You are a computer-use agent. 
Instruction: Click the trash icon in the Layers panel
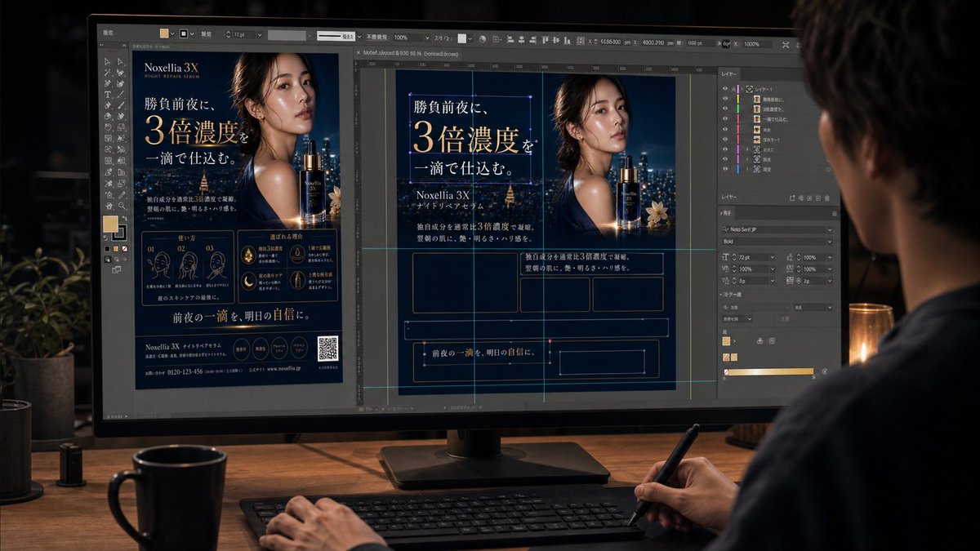pos(827,198)
